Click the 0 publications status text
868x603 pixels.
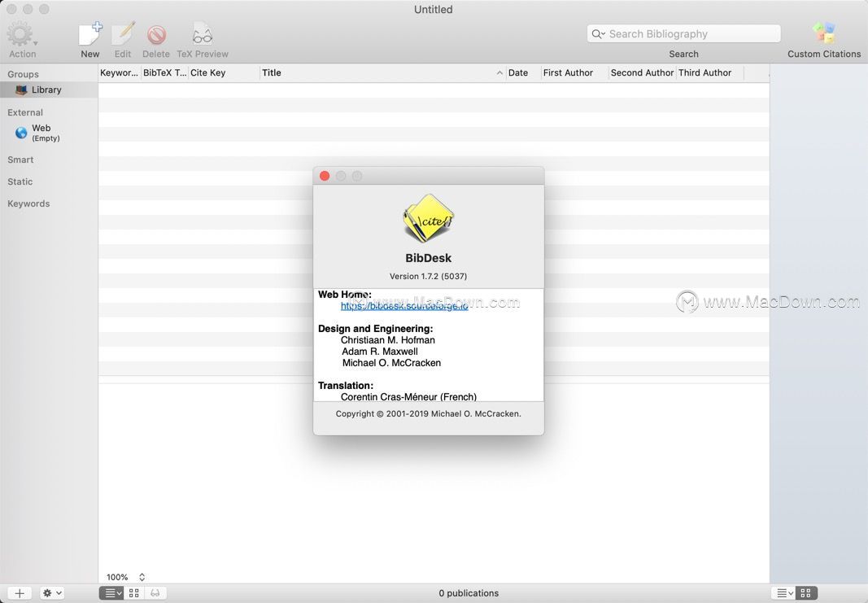click(469, 593)
